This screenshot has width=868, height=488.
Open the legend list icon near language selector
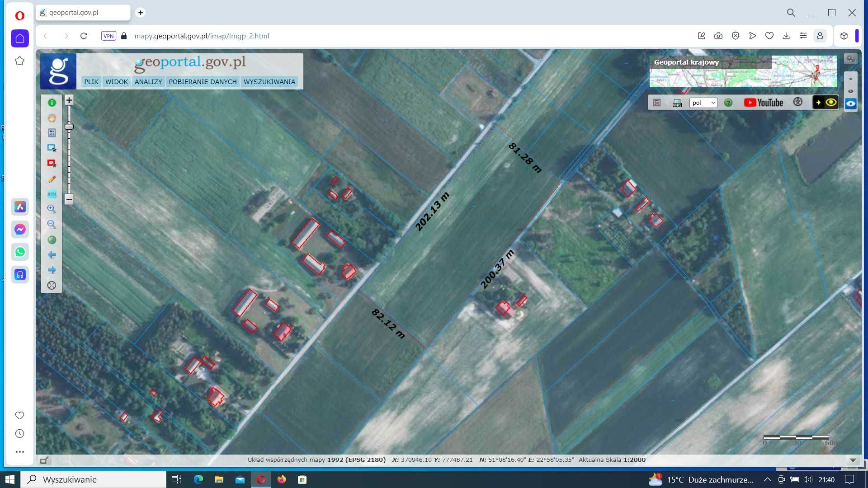(x=657, y=103)
